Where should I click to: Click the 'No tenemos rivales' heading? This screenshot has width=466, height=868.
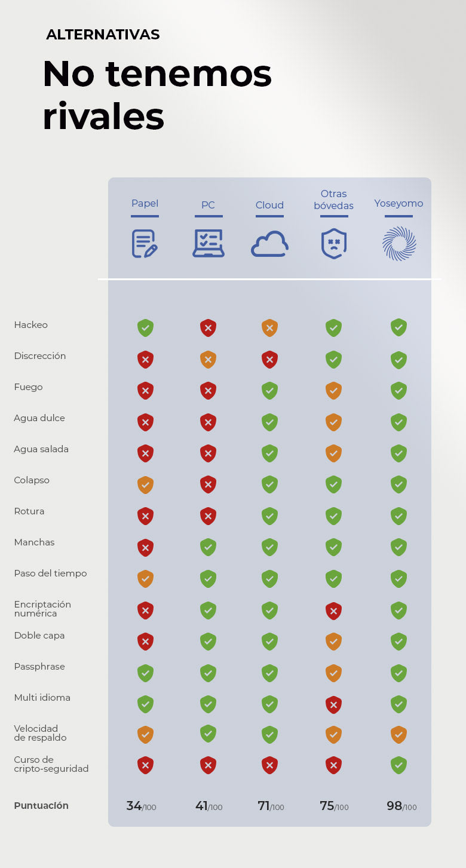click(157, 95)
